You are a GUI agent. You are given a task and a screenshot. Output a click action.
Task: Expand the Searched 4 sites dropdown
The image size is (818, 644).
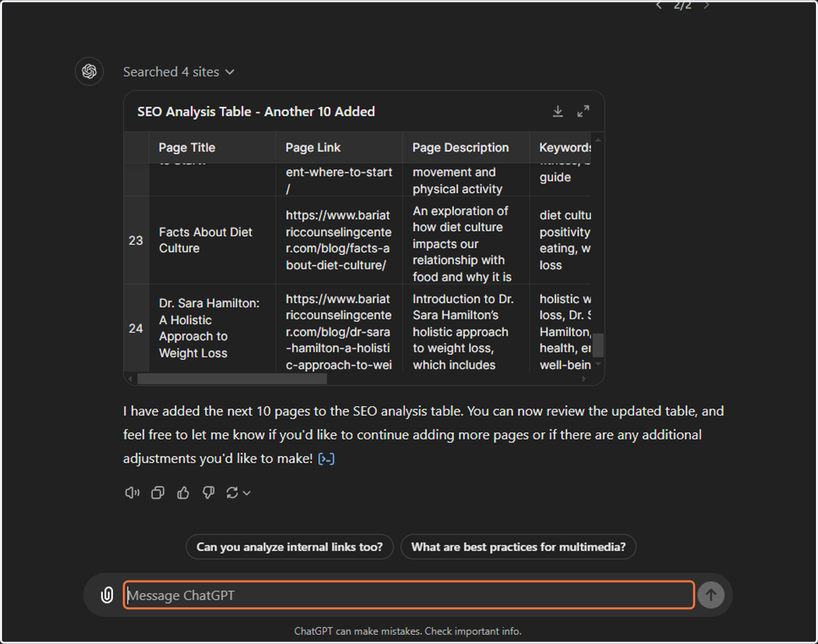(179, 72)
